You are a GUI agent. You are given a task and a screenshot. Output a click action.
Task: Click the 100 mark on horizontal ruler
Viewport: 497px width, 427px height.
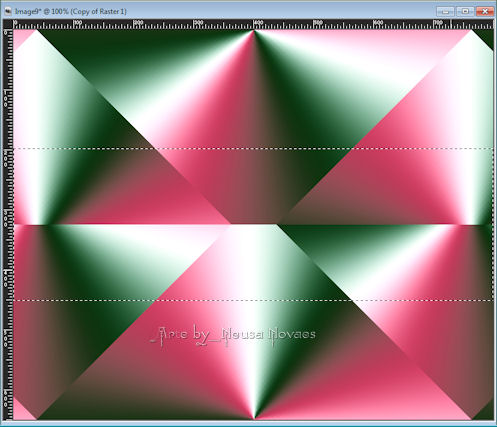pyautogui.click(x=77, y=23)
